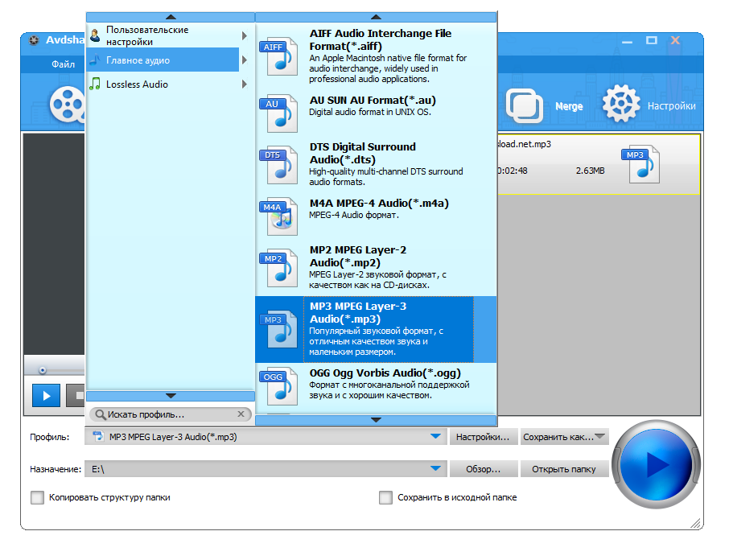This screenshot has height=560, width=729.
Task: Select the M4A MPEG-4 Audio icon
Action: 278,216
